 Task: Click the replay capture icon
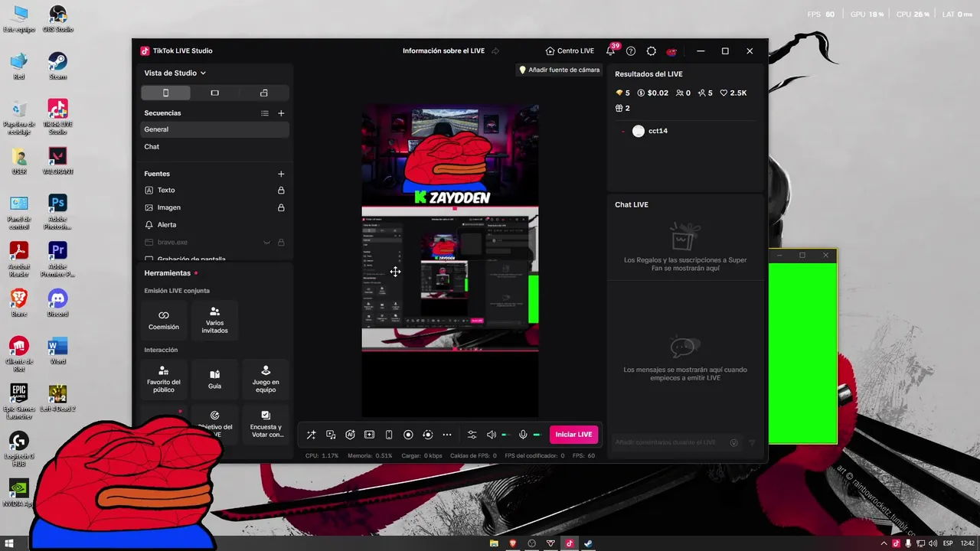pos(427,435)
